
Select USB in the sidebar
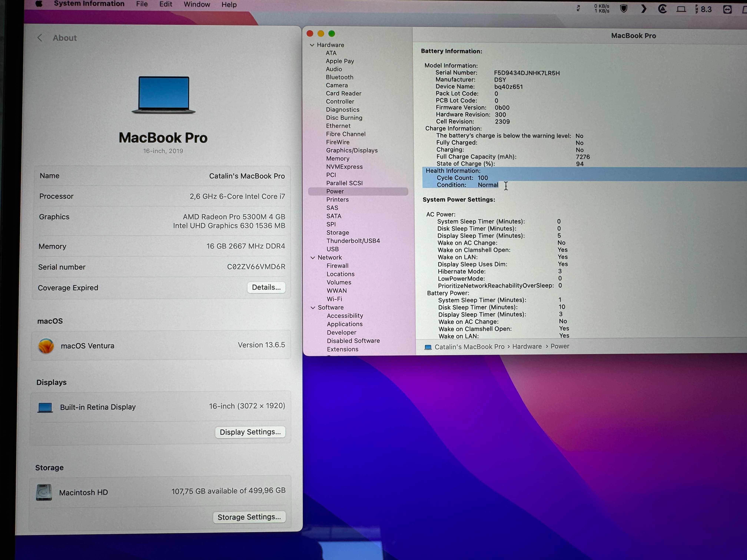[332, 249]
